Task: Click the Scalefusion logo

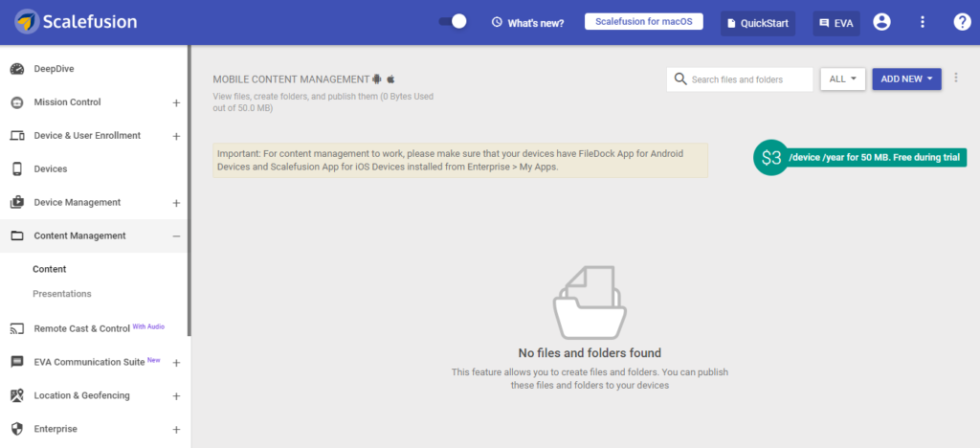Action: 76,22
